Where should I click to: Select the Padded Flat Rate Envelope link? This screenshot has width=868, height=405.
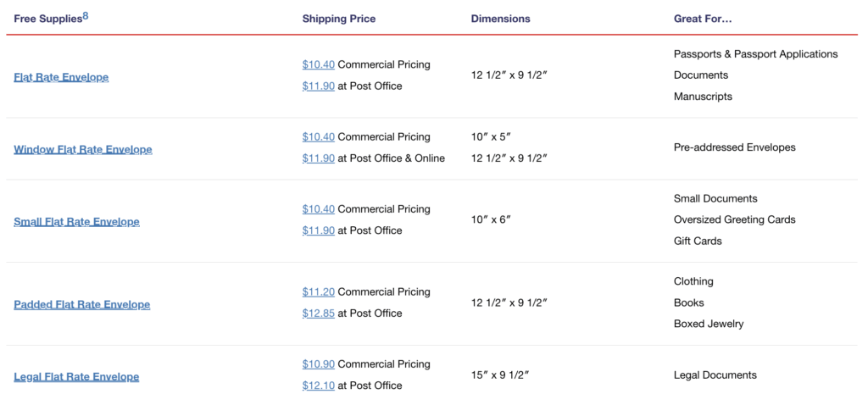pos(81,305)
